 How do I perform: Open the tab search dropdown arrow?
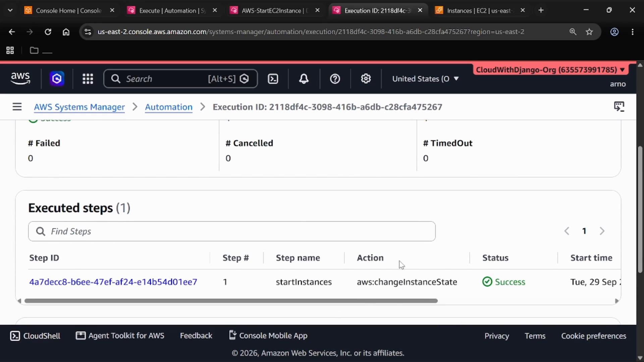[x=10, y=10]
